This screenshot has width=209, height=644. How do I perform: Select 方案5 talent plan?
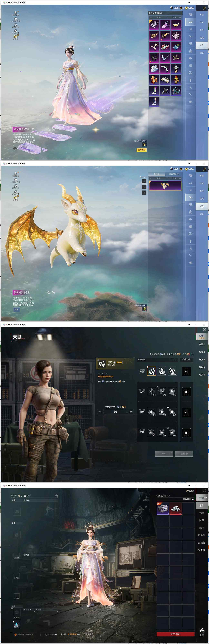click(201, 367)
